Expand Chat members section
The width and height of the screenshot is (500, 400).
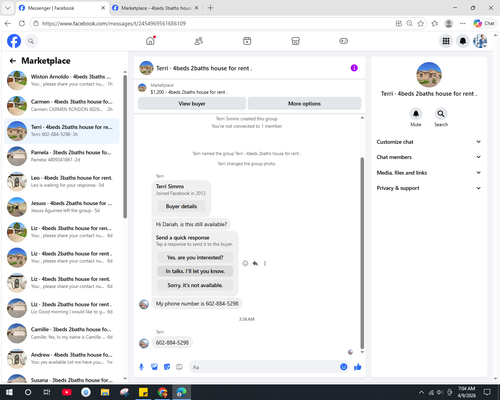[429, 157]
